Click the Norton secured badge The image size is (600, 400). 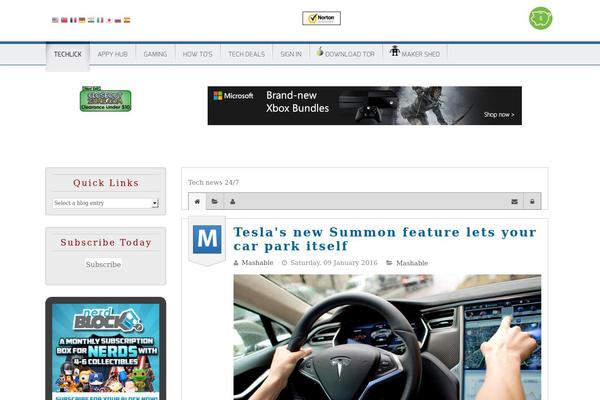[321, 18]
